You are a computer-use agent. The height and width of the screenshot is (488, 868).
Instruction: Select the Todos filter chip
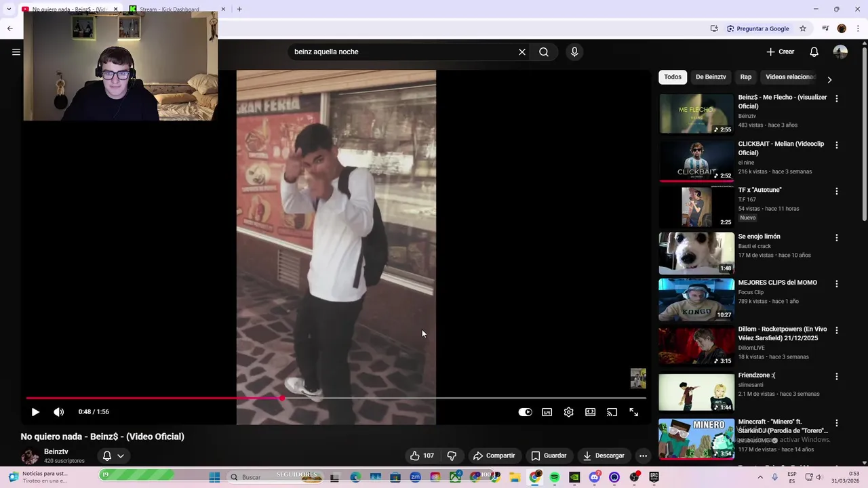[673, 77]
